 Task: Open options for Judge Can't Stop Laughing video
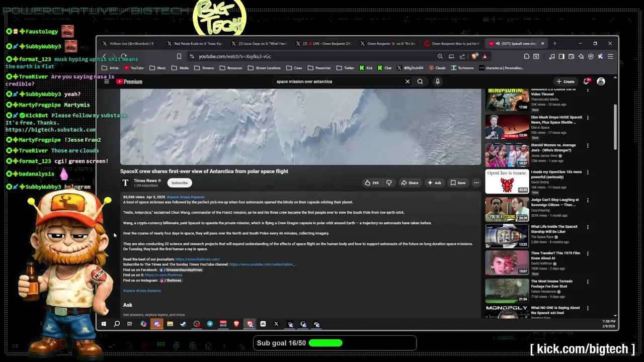[588, 200]
